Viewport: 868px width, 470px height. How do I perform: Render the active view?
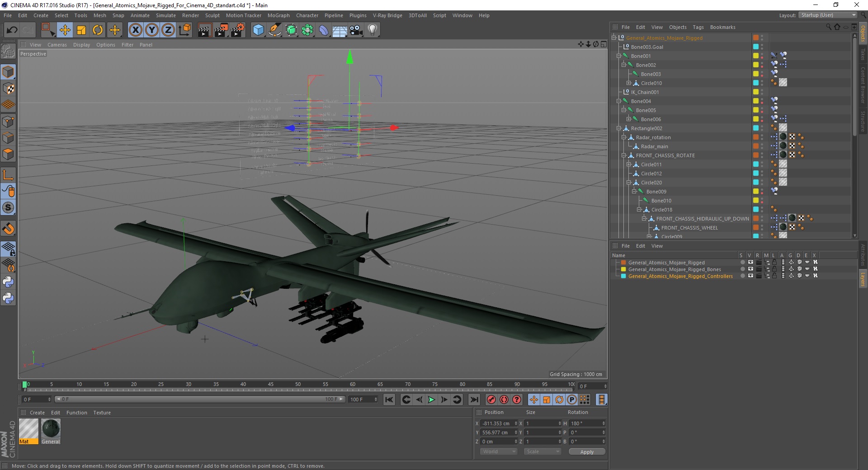tap(204, 30)
